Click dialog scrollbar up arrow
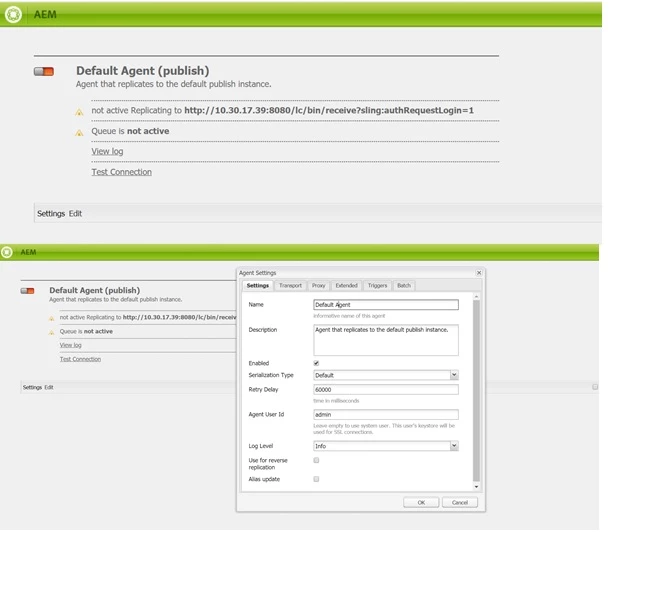This screenshot has width=663, height=591. pos(476,297)
